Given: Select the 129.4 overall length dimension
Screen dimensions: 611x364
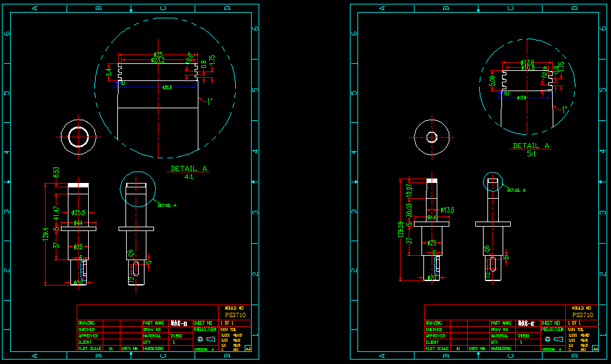Looking at the screenshot, I should [x=46, y=234].
